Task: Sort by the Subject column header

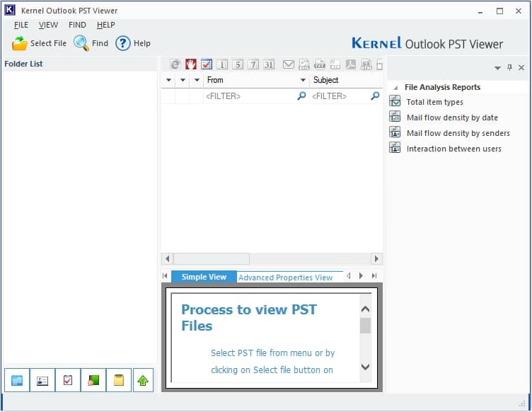Action: [346, 81]
